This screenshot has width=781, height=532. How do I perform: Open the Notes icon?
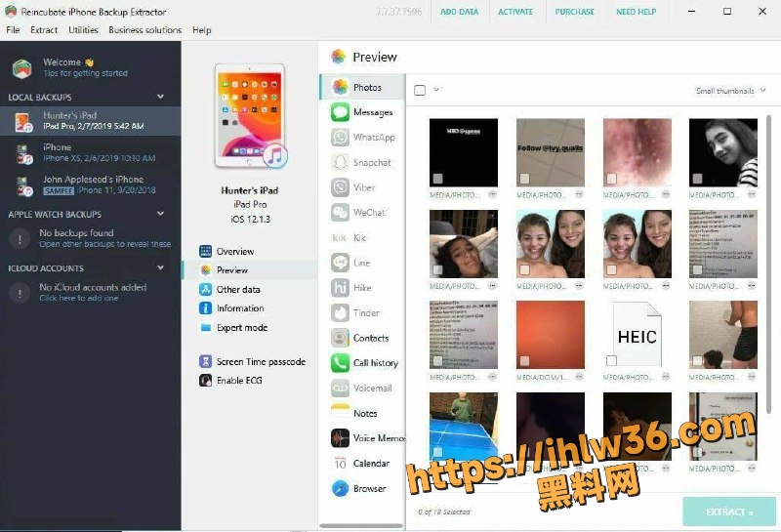click(x=340, y=413)
